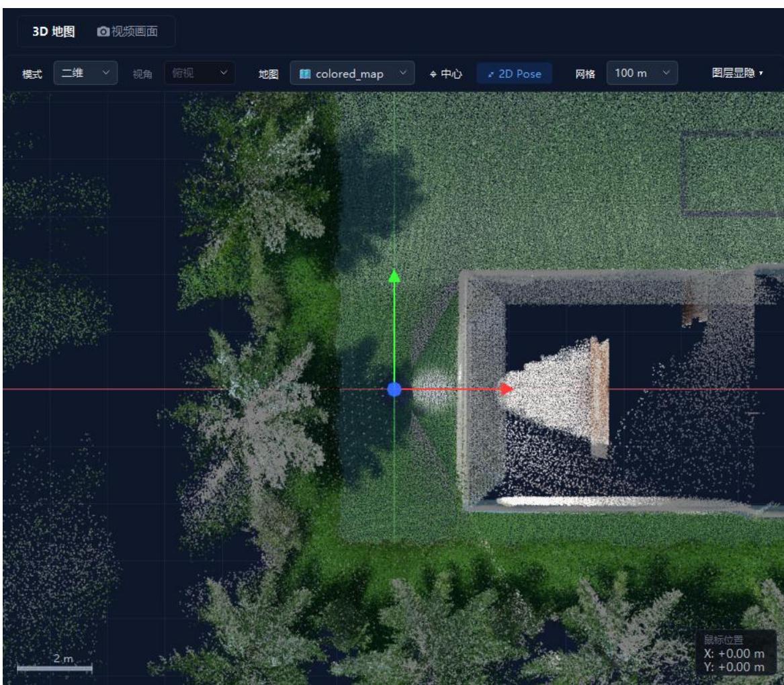The height and width of the screenshot is (685, 784).
Task: Open the 视频画面 tab
Action: click(x=128, y=32)
